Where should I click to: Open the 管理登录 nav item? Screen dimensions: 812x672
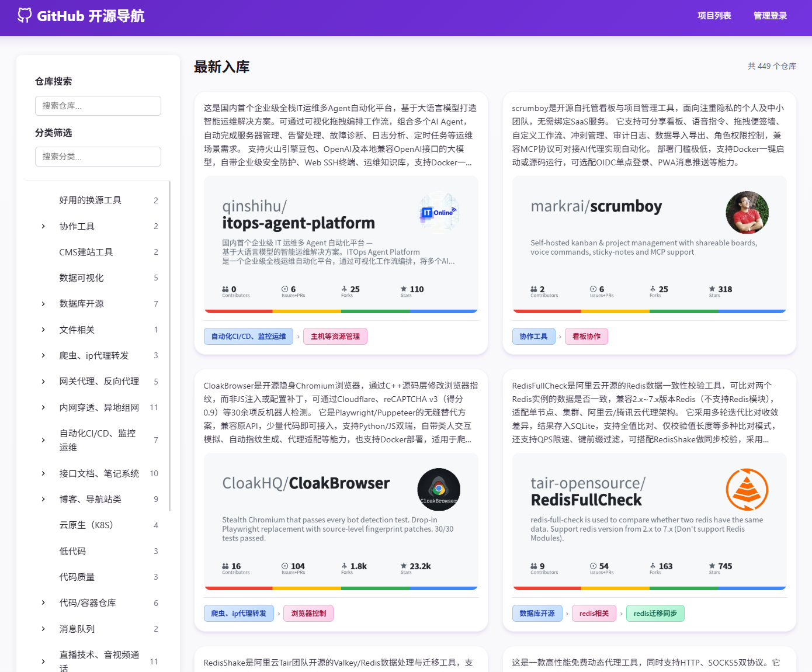(771, 16)
